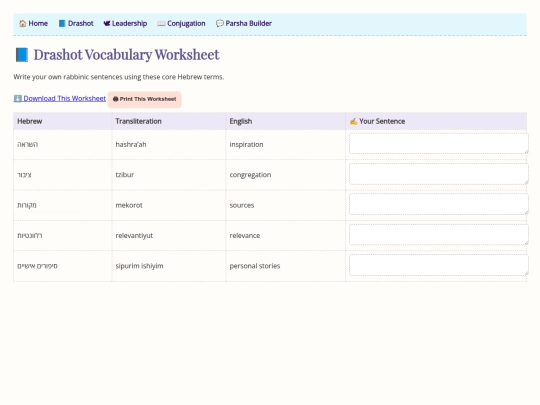Select the word mekorot
Viewport: 540px width, 405px height.
[129, 205]
